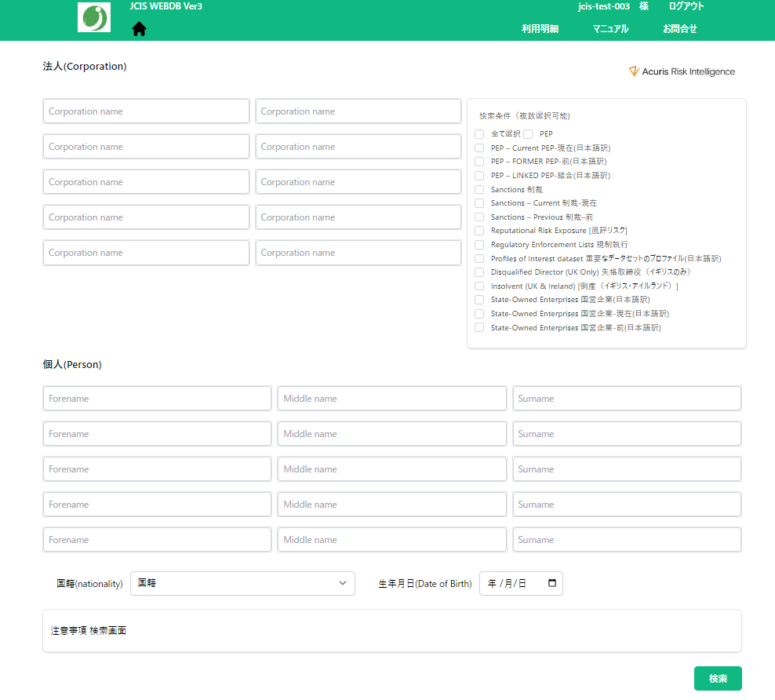Screen dimensions: 775x700
Task: Tick the PEP checkbox next to 全て選択
Action: coord(528,134)
